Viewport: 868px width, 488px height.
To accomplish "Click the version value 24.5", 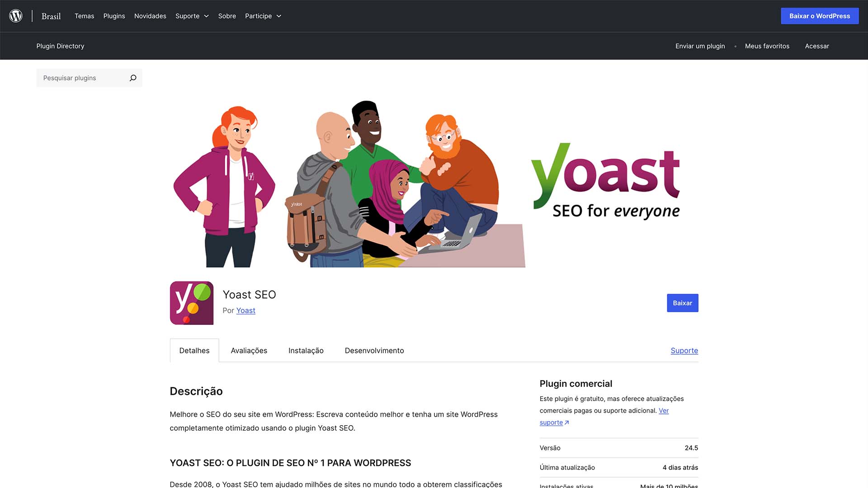I will [x=691, y=448].
